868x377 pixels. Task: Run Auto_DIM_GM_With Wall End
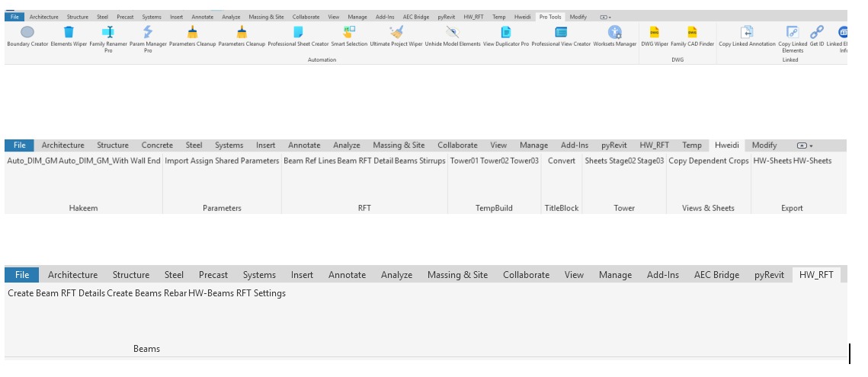110,161
